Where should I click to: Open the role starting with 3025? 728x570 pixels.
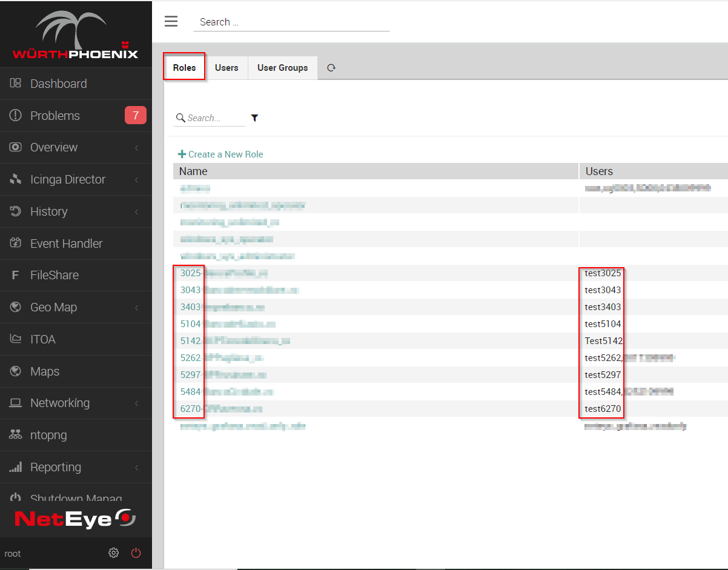tap(224, 273)
